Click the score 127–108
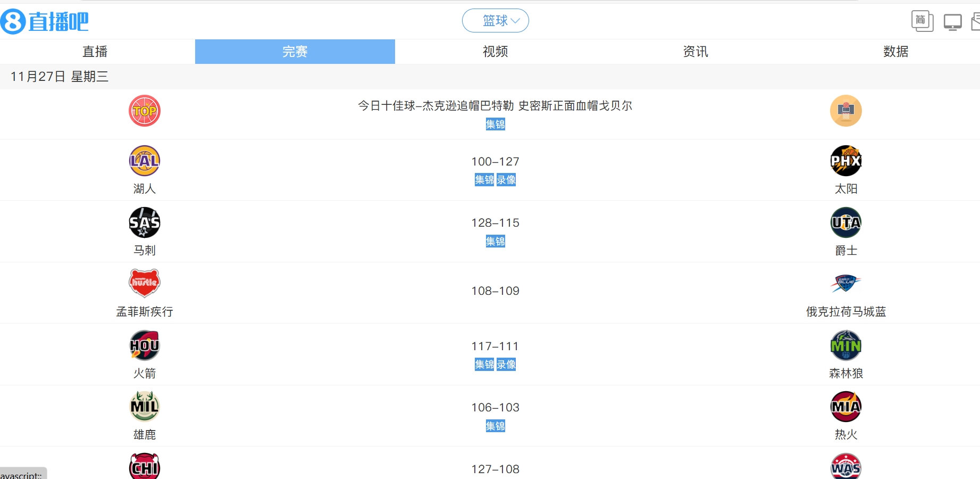 [x=495, y=469]
